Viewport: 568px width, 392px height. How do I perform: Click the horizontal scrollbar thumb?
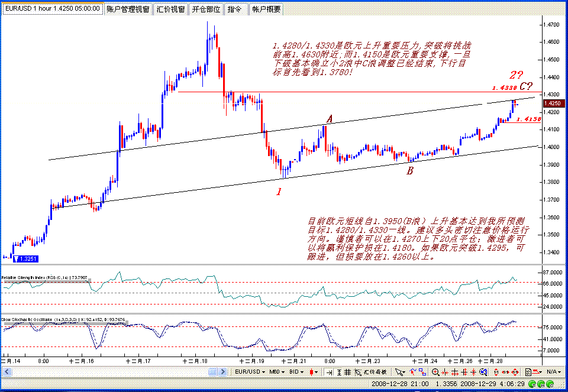[212, 372]
